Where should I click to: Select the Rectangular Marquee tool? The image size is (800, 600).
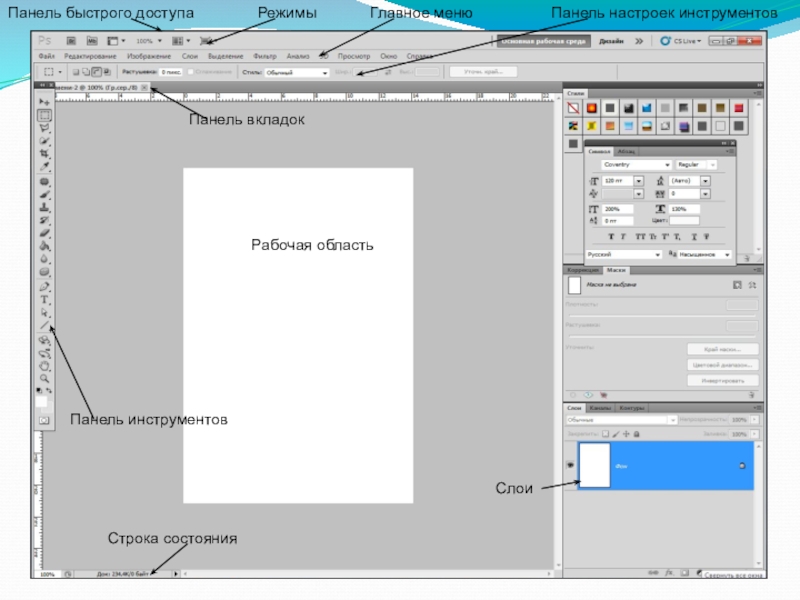[44, 116]
